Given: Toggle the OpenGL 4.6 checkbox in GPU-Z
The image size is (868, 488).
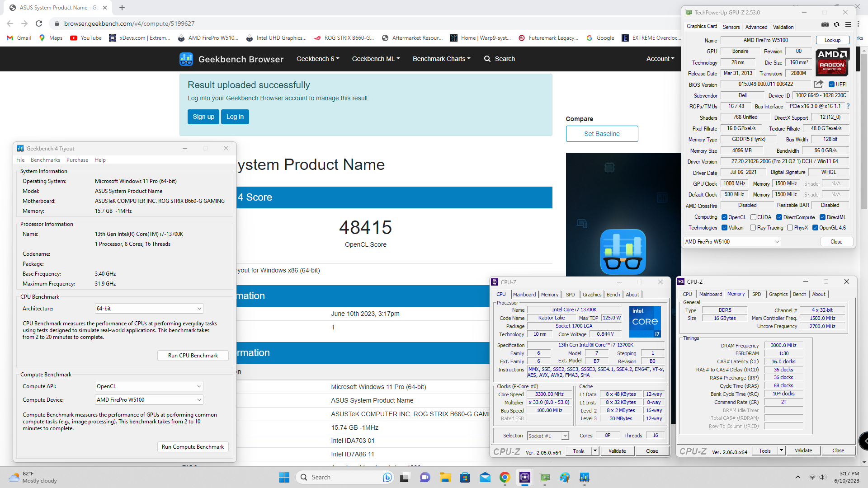Looking at the screenshot, I should (x=815, y=228).
